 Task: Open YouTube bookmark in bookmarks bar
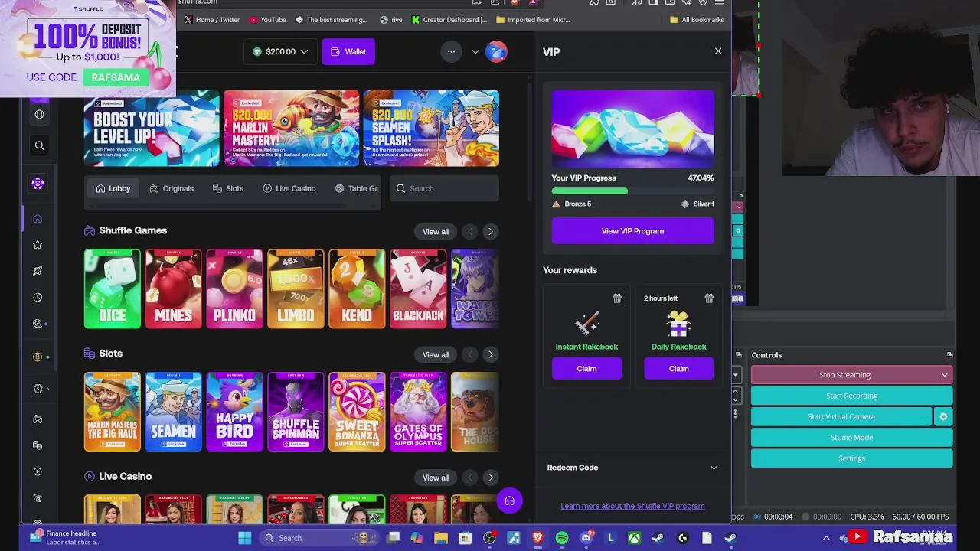coord(267,20)
